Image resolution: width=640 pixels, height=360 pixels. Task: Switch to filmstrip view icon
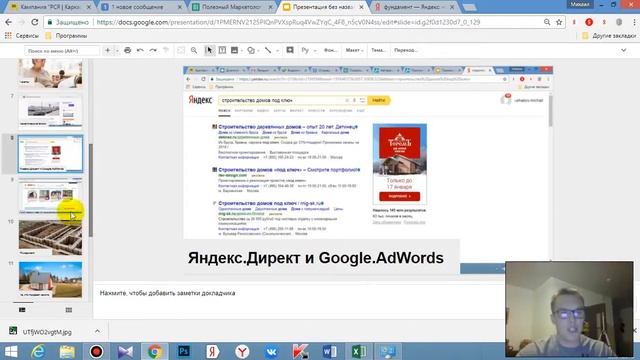pos(22,310)
